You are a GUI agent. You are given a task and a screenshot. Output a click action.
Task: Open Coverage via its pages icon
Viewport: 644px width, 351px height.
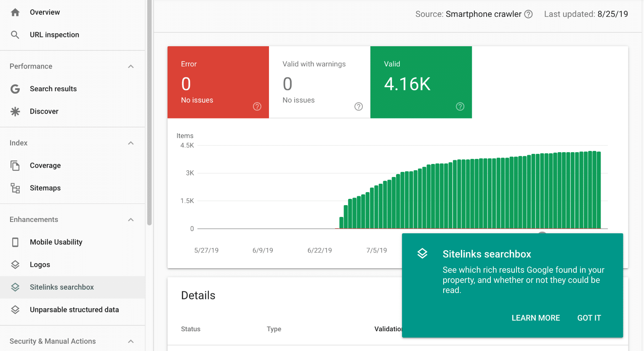tap(15, 165)
